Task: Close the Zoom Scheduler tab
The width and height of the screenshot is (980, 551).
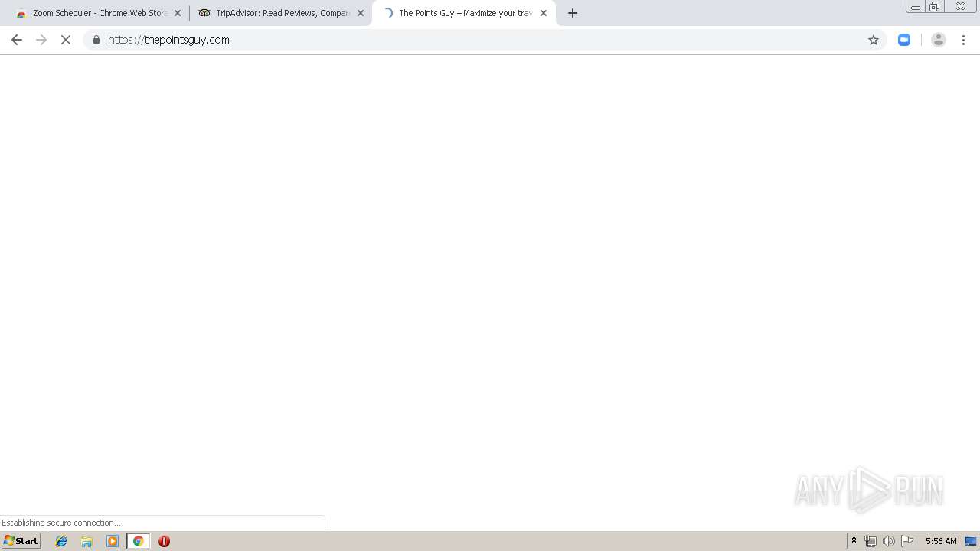Action: click(178, 13)
